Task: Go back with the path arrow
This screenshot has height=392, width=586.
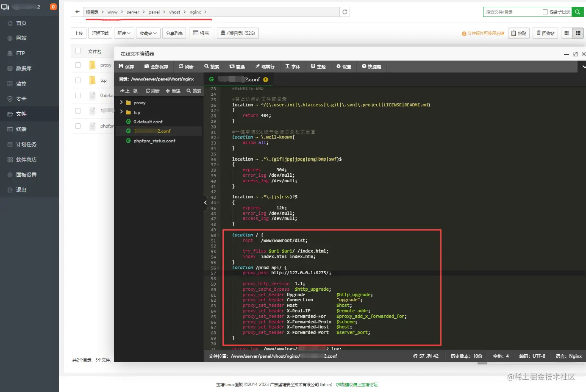Action: click(x=77, y=12)
